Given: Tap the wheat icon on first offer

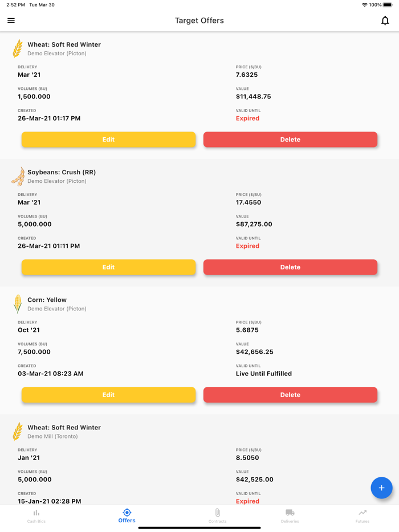Looking at the screenshot, I should pyautogui.click(x=18, y=48).
